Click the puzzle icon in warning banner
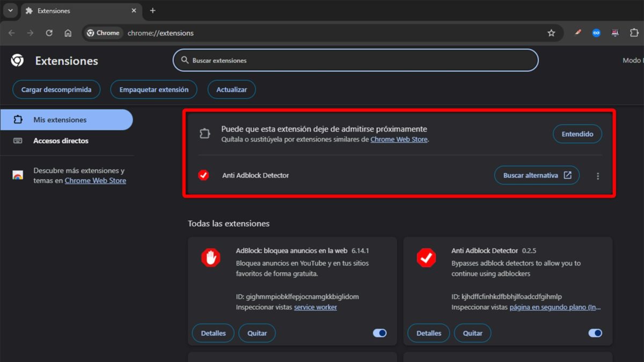The width and height of the screenshot is (644, 362). (x=204, y=134)
